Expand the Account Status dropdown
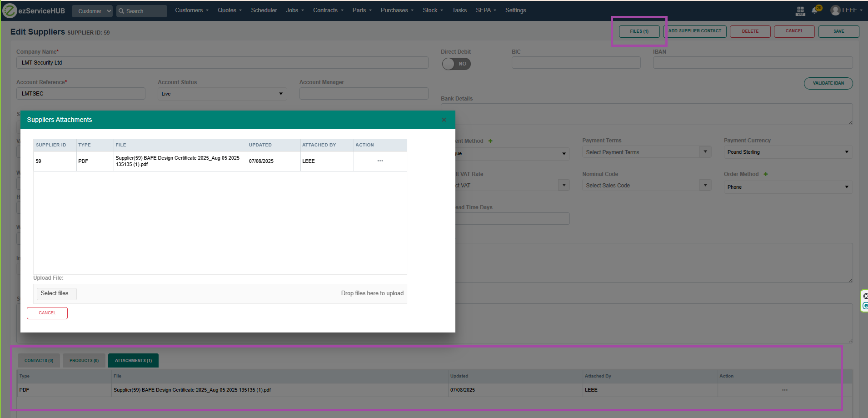 [x=222, y=94]
